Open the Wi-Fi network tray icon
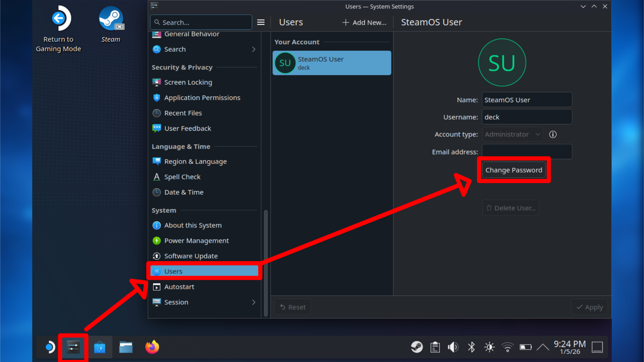The image size is (644, 362). pyautogui.click(x=507, y=347)
